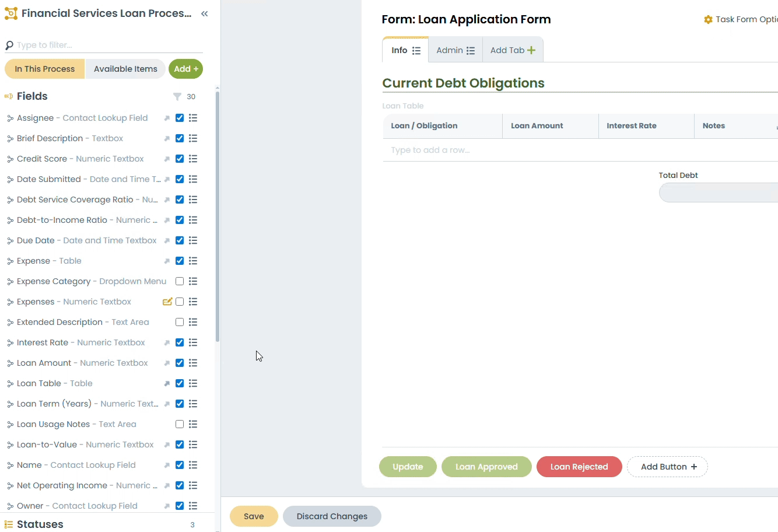Click the Fields filter funnel icon
Viewport: 778px width, 532px height.
[177, 97]
